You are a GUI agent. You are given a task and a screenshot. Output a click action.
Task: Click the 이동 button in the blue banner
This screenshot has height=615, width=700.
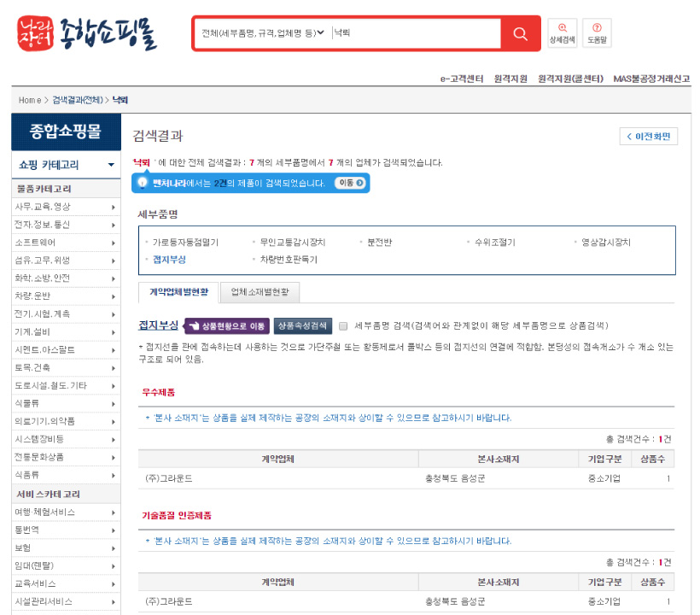[x=348, y=183]
